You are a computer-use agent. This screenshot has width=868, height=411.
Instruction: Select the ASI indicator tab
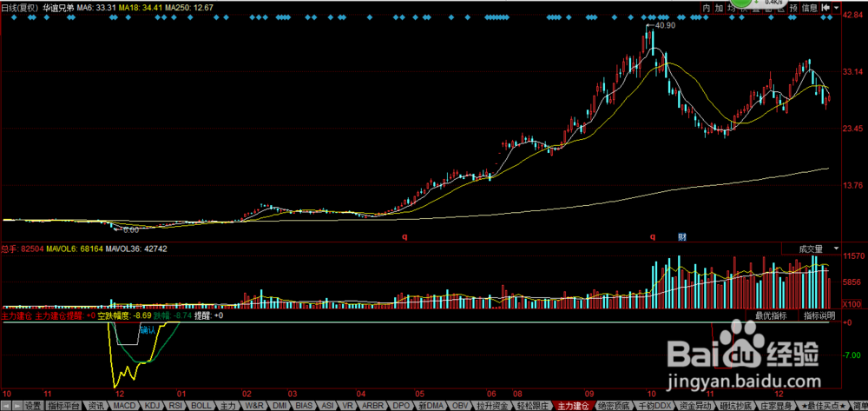tap(328, 406)
